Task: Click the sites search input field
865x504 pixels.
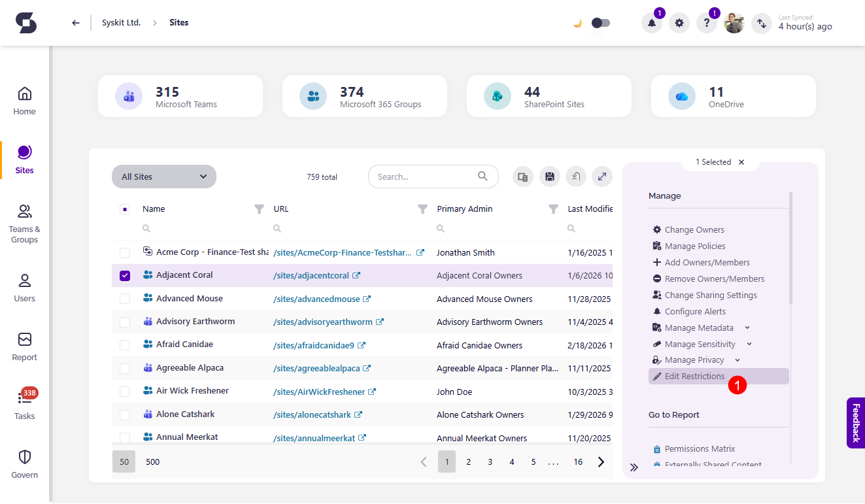Action: [x=425, y=176]
